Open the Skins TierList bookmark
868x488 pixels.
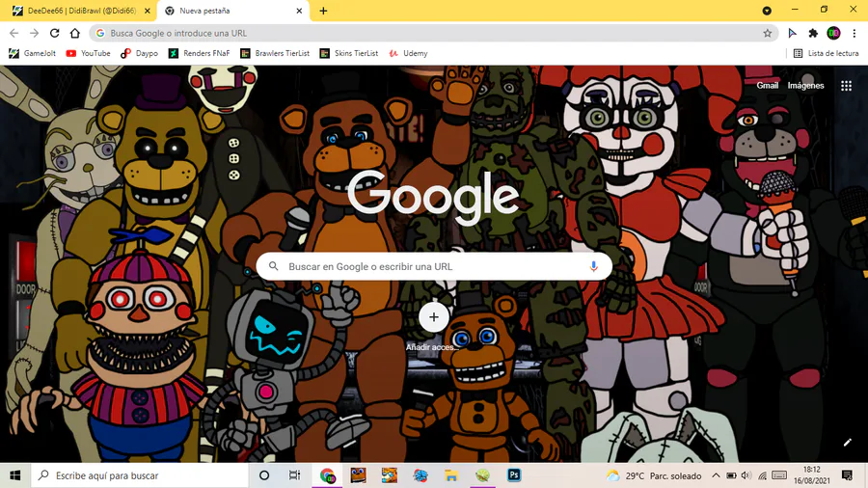pyautogui.click(x=349, y=53)
